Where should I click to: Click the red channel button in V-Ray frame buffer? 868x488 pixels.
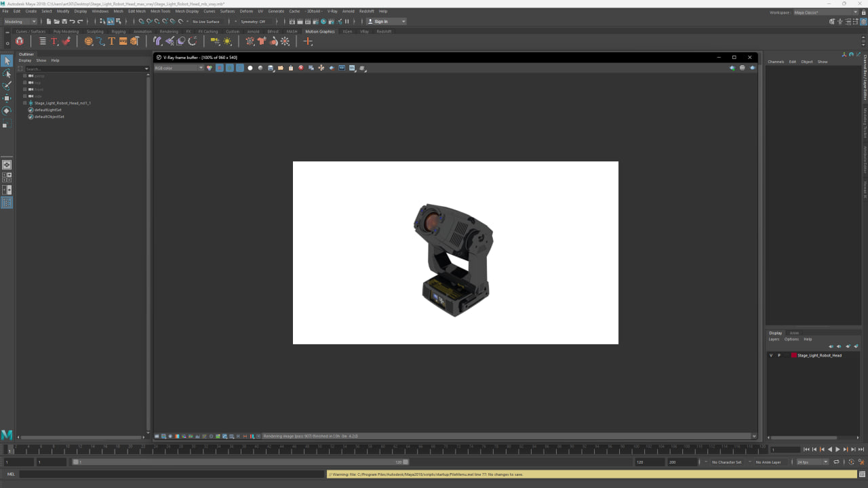[220, 68]
